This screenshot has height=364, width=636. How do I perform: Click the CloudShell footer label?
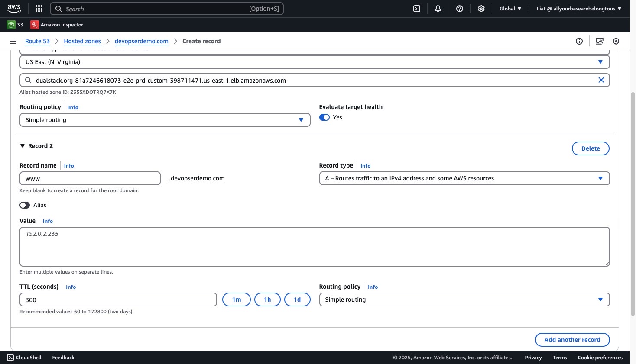pyautogui.click(x=29, y=358)
